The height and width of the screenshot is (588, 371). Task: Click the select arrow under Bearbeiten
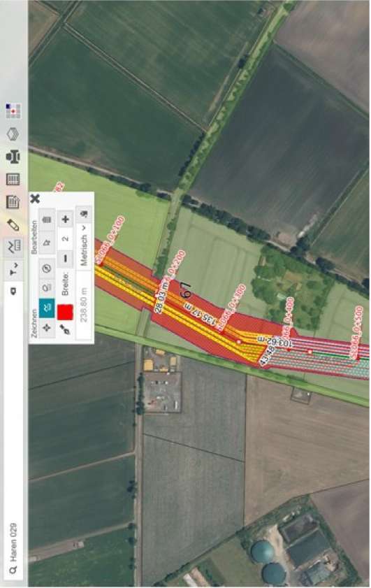[x=47, y=242]
